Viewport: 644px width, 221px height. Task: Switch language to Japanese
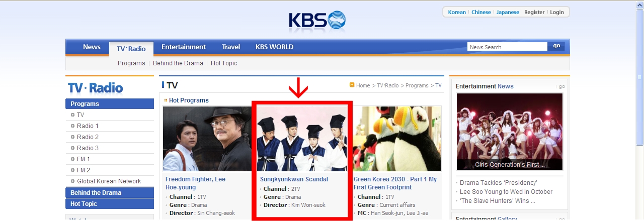click(x=508, y=12)
